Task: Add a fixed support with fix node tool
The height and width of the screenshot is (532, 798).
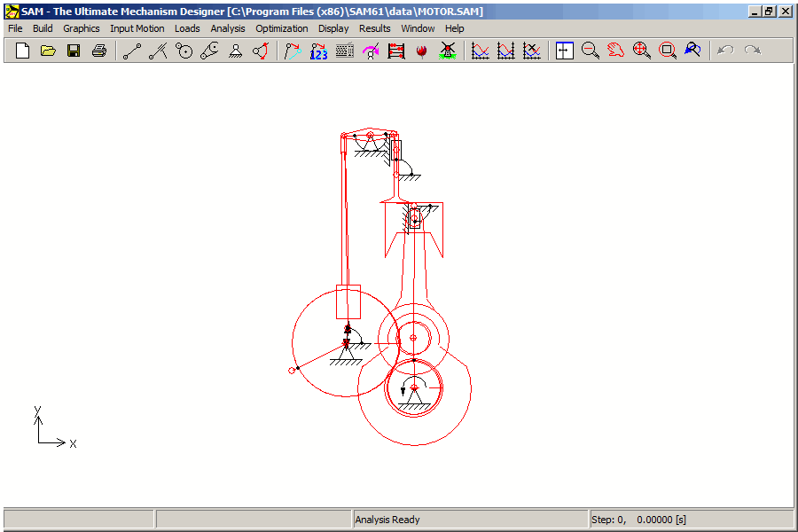Action: (x=235, y=51)
